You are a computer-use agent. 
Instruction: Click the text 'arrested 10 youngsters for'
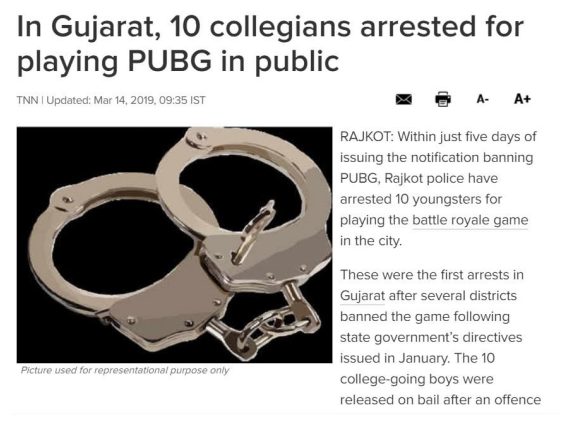coord(421,199)
